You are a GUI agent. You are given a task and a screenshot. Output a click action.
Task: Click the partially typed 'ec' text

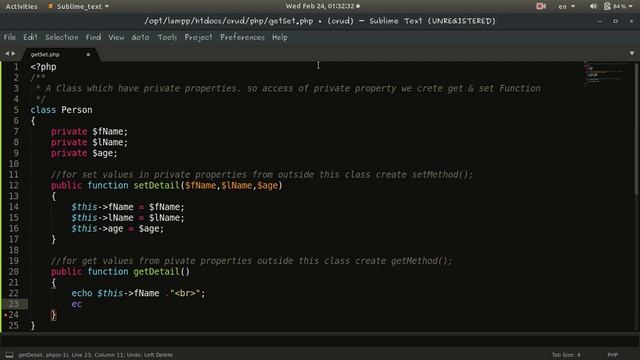coord(76,304)
